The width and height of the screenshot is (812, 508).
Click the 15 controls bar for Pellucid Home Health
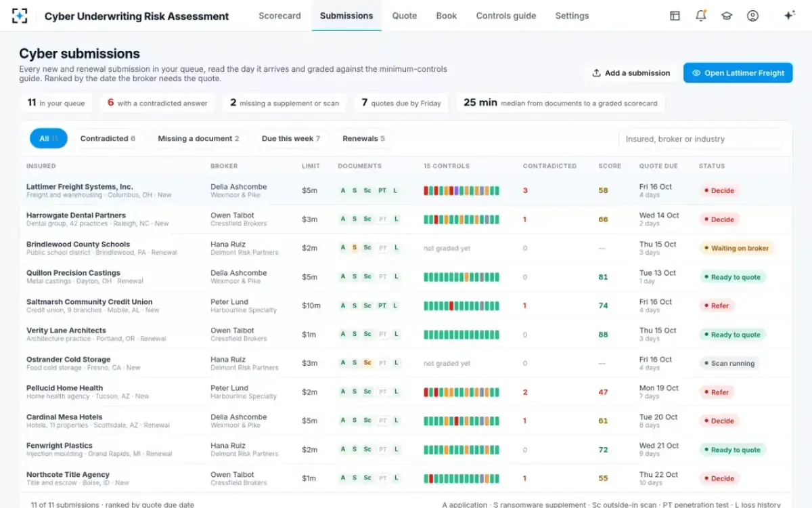[461, 392]
